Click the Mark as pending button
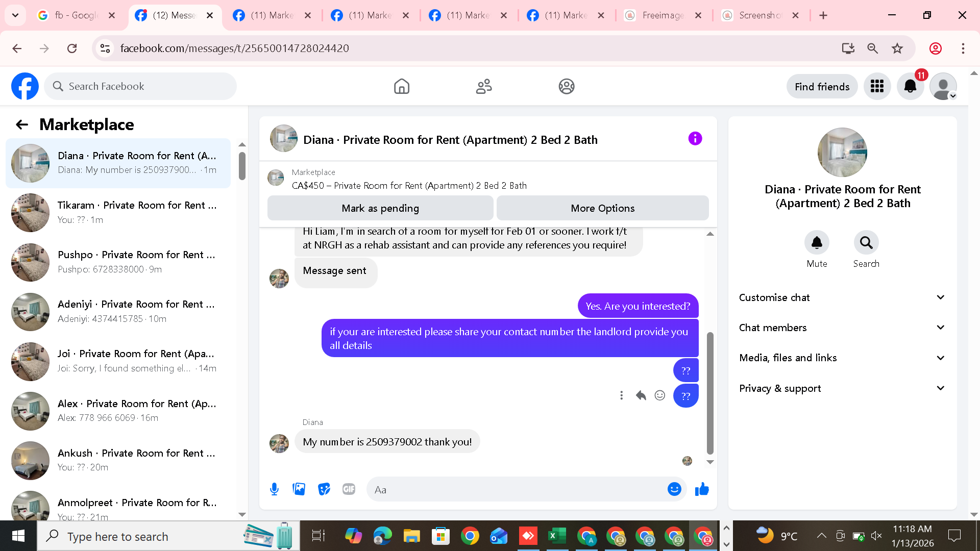 (x=380, y=208)
